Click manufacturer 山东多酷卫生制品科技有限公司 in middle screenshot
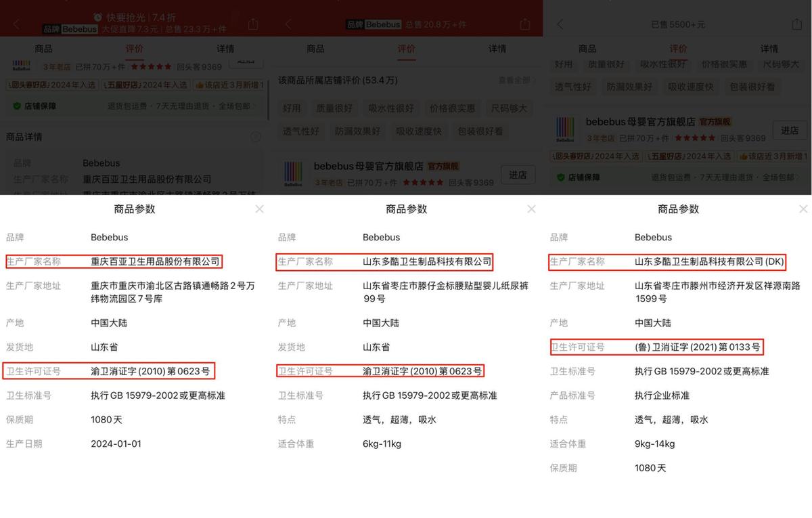This screenshot has height=518, width=812. [x=427, y=261]
